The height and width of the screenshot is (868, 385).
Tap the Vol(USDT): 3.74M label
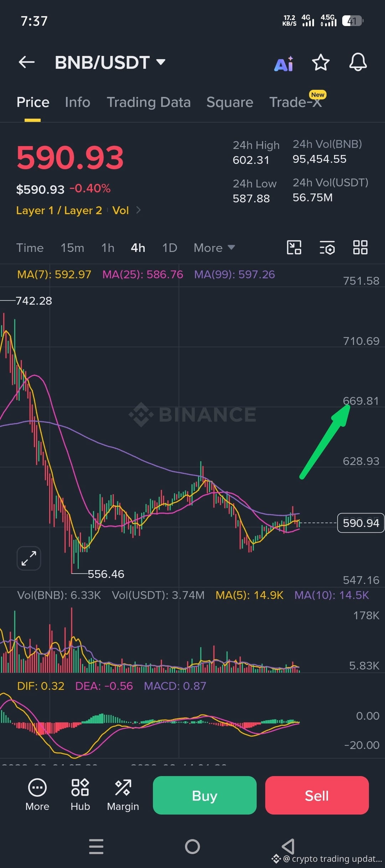[x=158, y=595]
